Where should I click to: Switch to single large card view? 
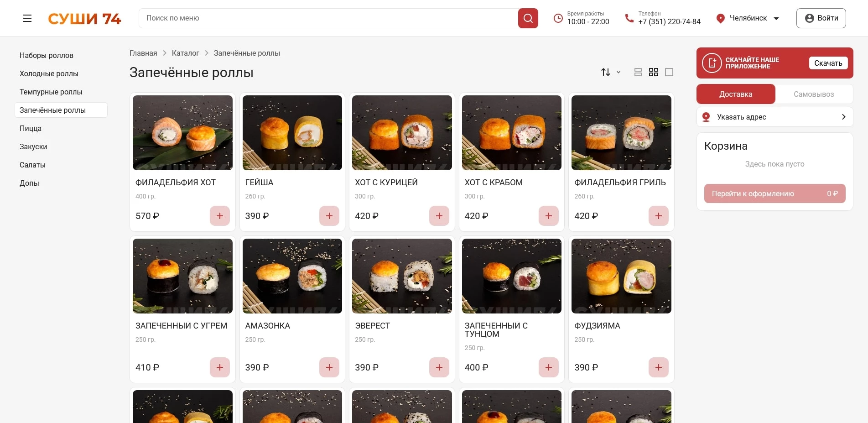pos(669,72)
